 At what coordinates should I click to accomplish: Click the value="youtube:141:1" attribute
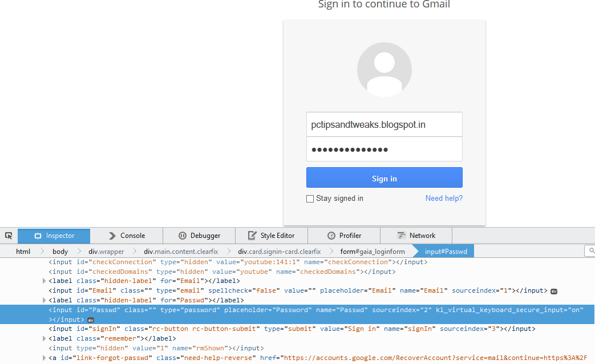(x=258, y=262)
